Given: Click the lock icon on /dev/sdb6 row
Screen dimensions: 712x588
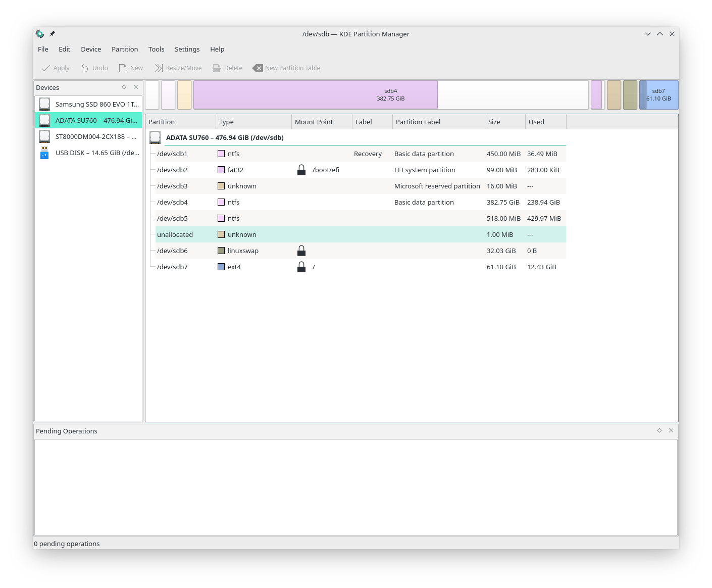Looking at the screenshot, I should [301, 251].
